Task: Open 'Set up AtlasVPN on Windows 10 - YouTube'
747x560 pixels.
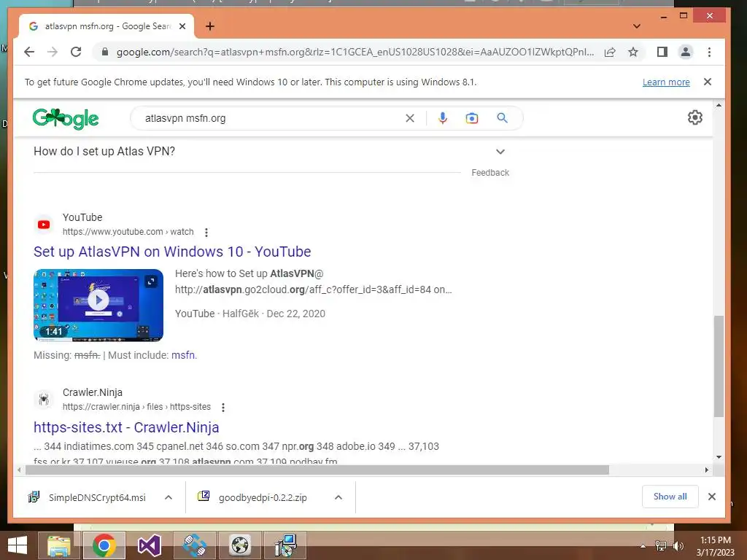Action: coord(172,252)
